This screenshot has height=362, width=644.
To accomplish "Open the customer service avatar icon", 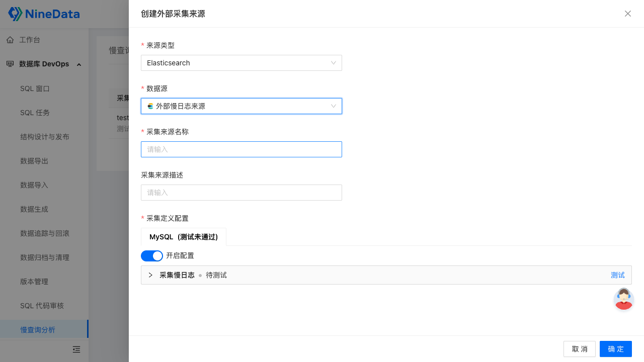I will [x=624, y=299].
